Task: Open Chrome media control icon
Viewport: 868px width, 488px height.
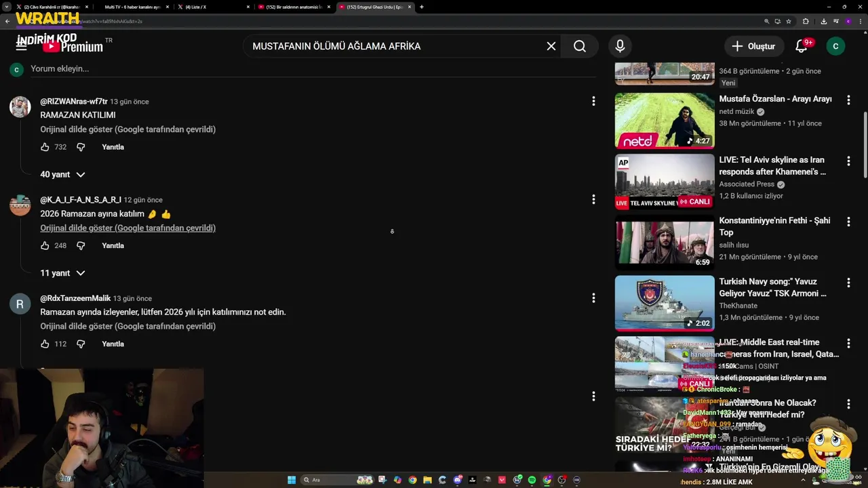Action: [x=835, y=21]
